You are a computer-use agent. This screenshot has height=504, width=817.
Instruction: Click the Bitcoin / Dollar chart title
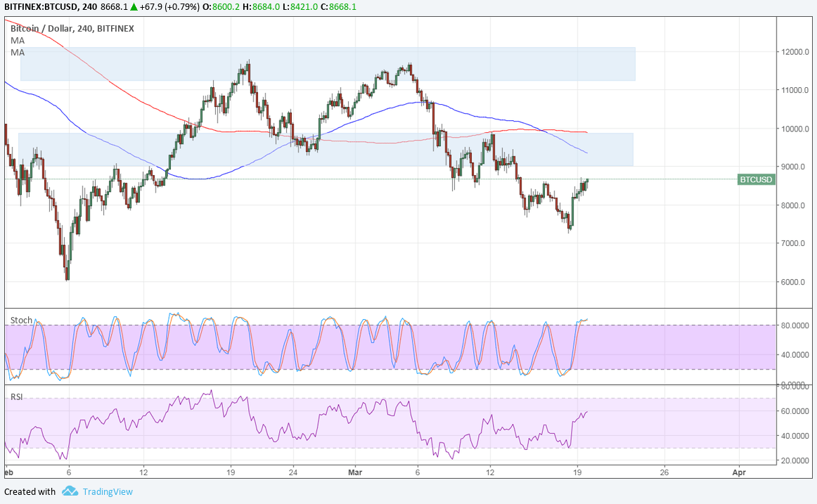pyautogui.click(x=72, y=29)
